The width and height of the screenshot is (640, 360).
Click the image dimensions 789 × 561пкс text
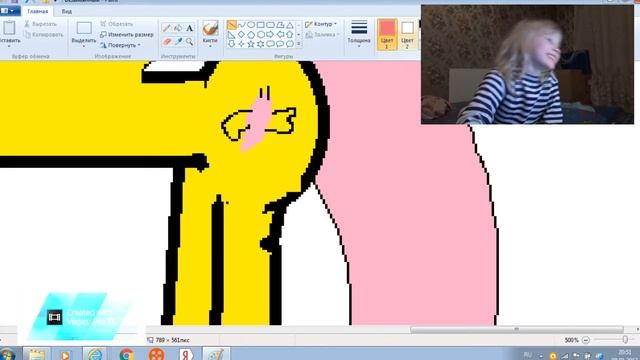(x=172, y=340)
